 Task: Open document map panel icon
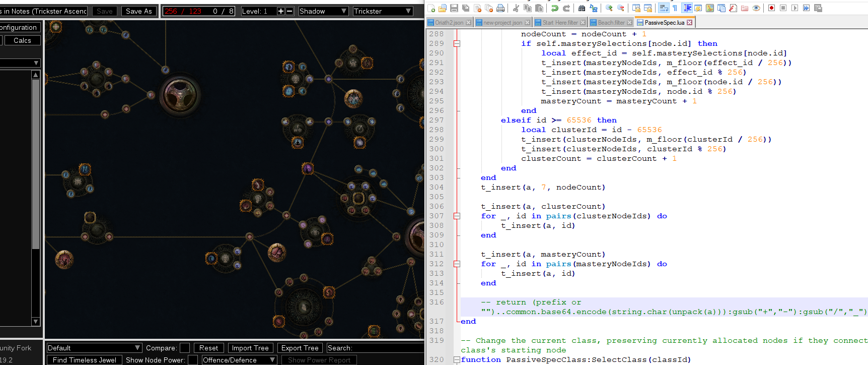[709, 8]
